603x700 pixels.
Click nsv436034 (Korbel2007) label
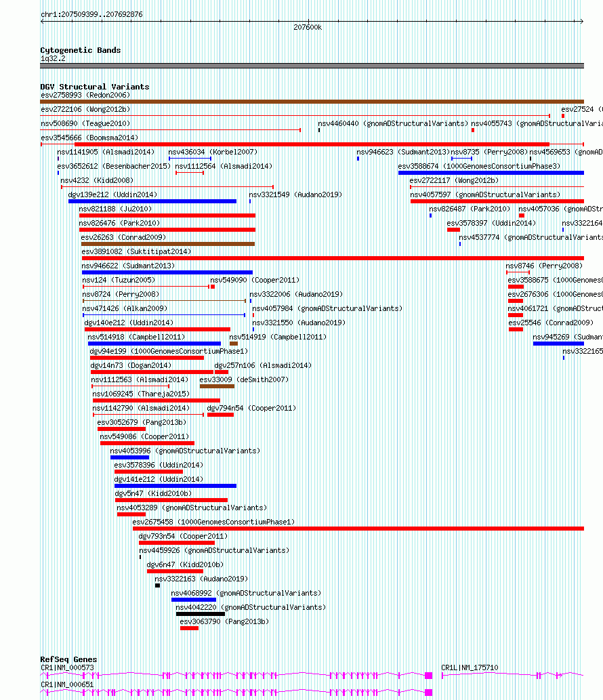213,152
